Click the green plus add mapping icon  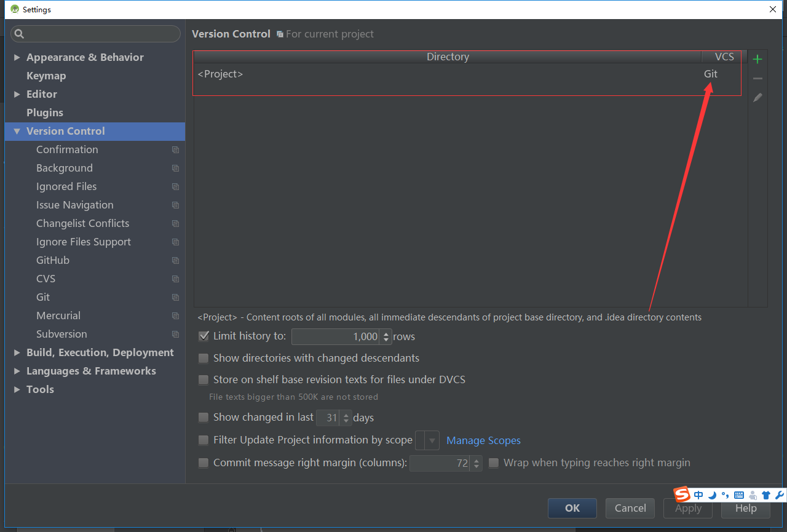(757, 59)
